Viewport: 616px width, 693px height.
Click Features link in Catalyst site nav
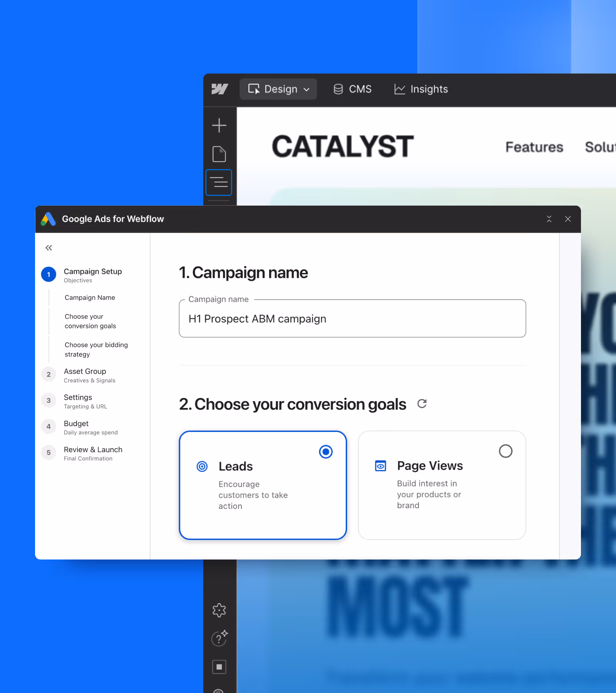coord(534,147)
